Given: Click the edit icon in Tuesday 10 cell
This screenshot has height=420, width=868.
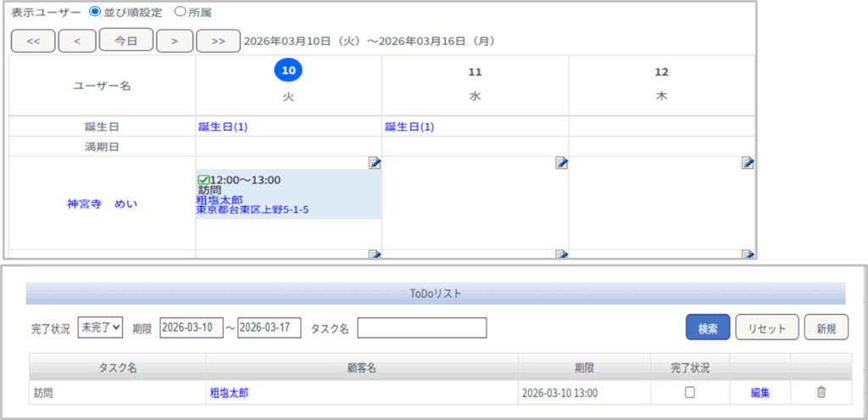Looking at the screenshot, I should pos(375,163).
